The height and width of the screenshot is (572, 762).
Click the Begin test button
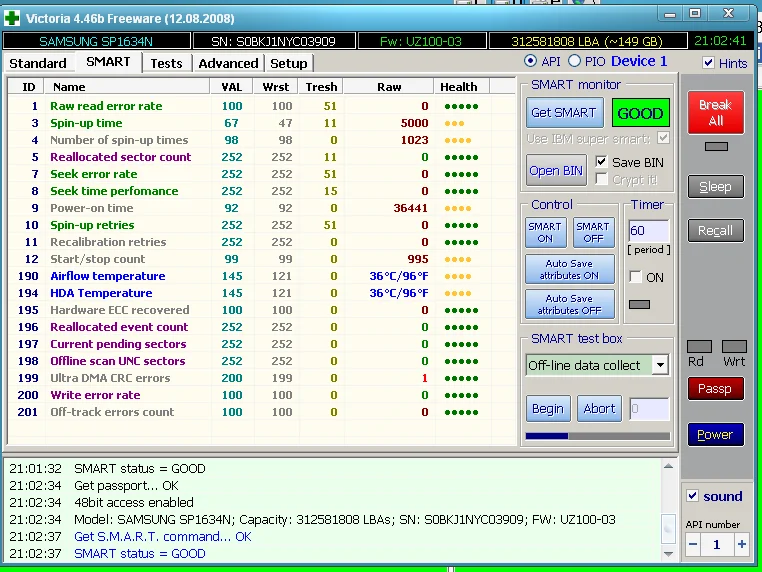point(547,408)
